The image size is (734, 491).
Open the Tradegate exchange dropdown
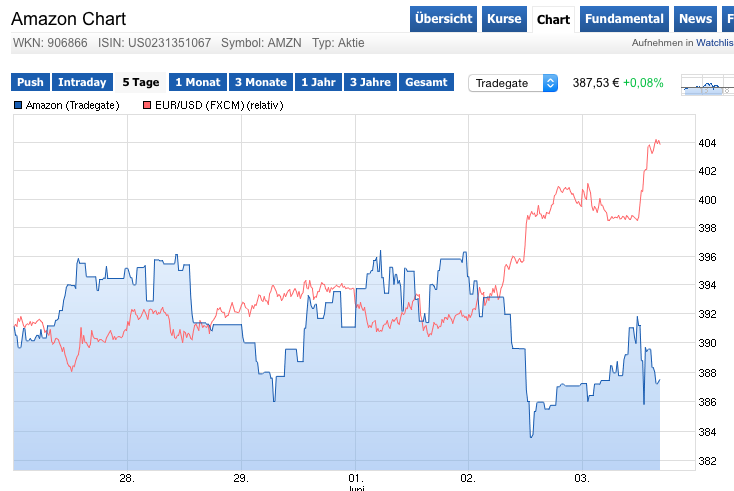coord(513,83)
